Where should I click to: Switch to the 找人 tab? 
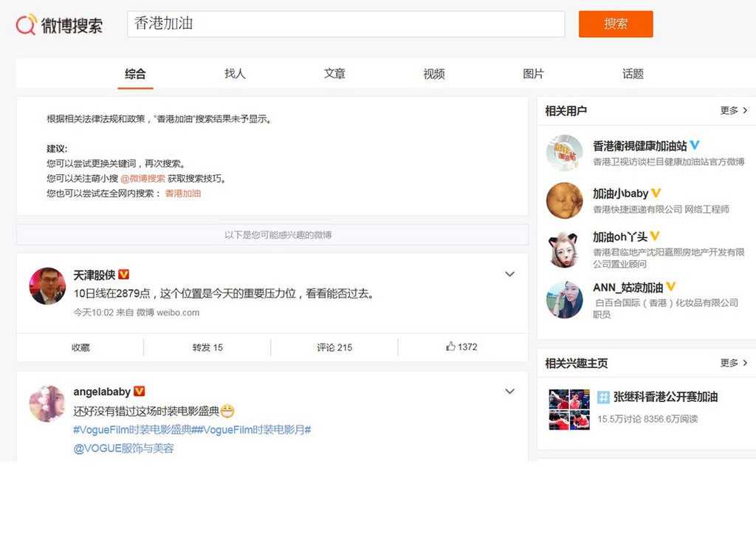pos(235,74)
